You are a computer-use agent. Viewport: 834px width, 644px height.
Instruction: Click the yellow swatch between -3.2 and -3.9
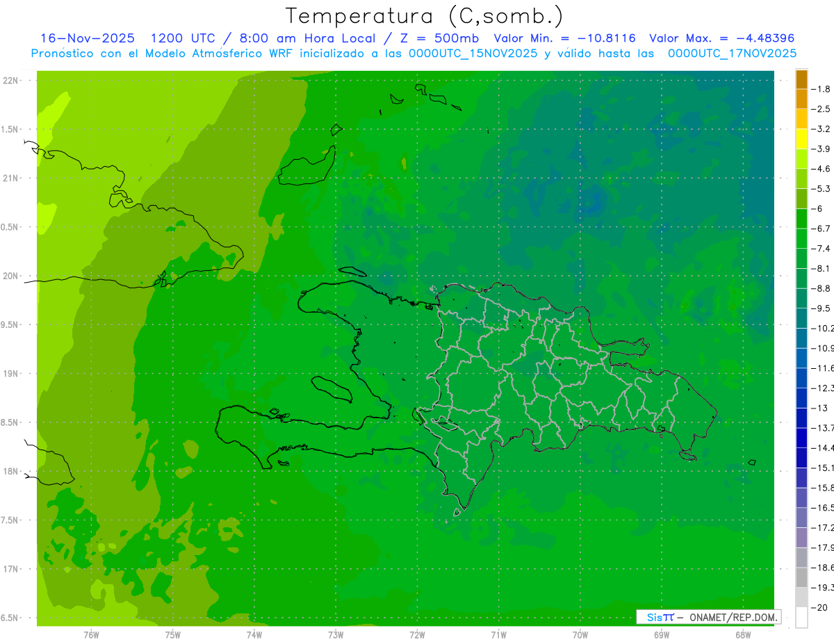click(x=801, y=138)
